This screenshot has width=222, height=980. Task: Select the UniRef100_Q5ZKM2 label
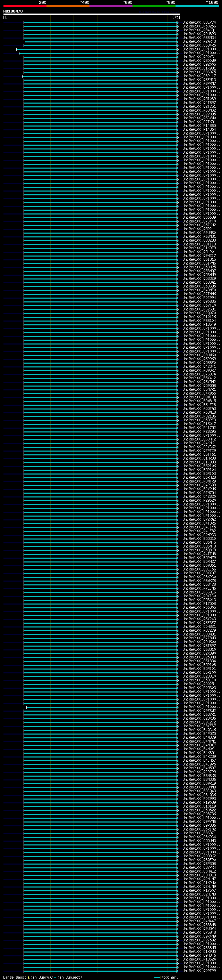pos(199,225)
